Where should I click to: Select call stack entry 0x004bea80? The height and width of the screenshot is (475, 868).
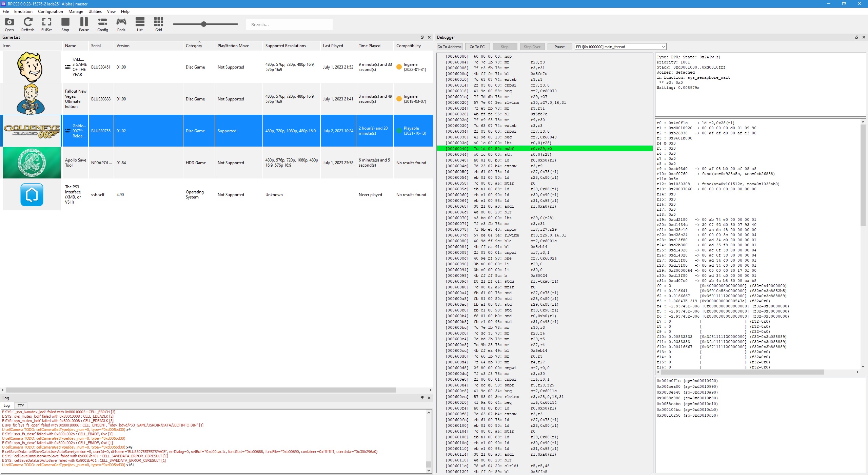click(x=687, y=386)
